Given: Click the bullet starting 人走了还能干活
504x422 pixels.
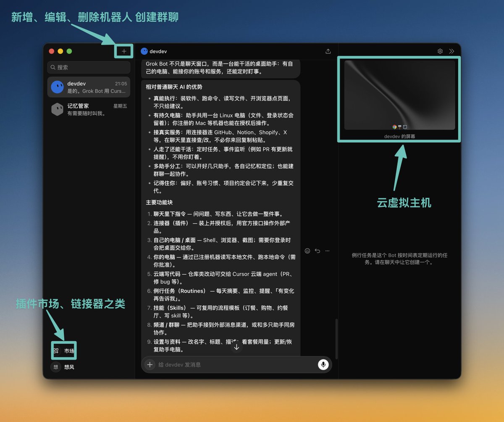Looking at the screenshot, I should coord(223,153).
